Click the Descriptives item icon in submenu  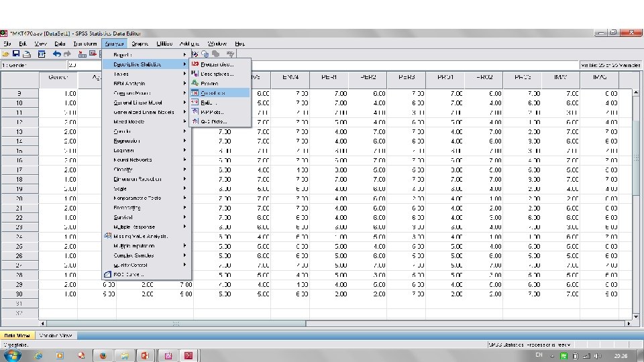click(x=195, y=74)
